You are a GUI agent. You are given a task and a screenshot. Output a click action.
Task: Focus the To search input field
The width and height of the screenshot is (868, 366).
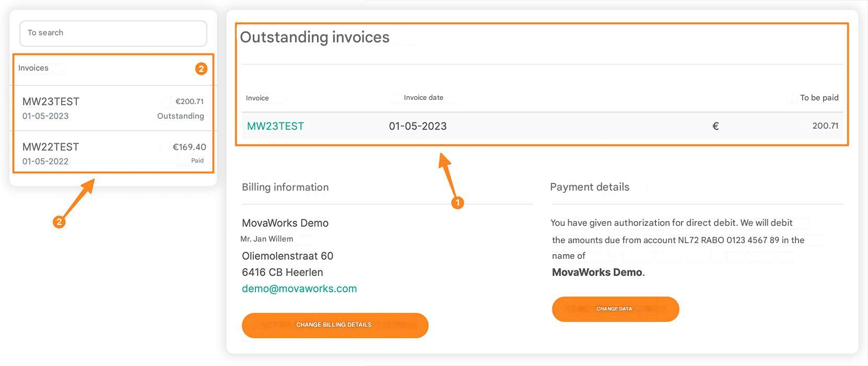113,33
